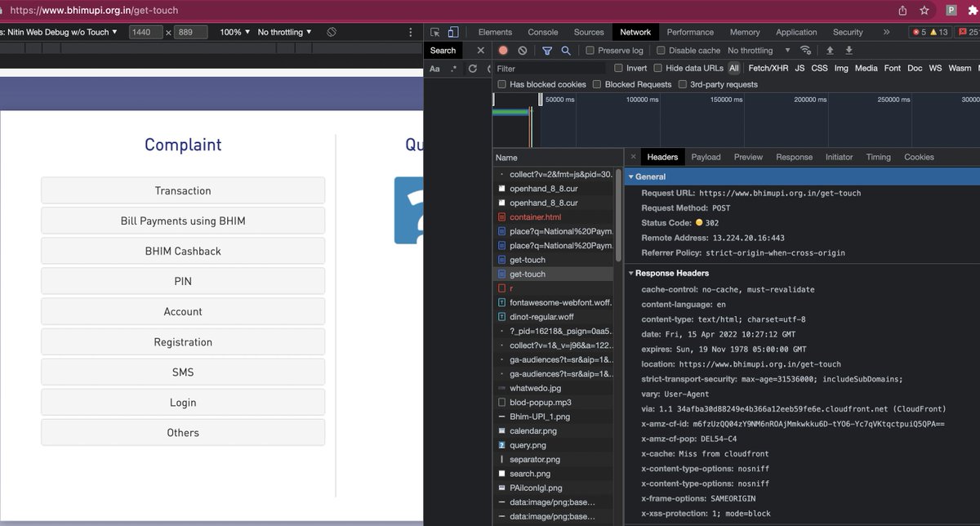Open device toolbar No throttling dropdown

[x=285, y=32]
